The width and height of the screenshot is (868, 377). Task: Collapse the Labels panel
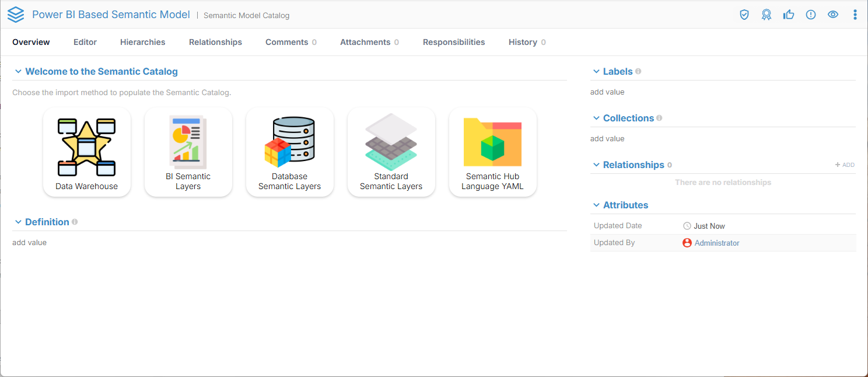(x=596, y=72)
